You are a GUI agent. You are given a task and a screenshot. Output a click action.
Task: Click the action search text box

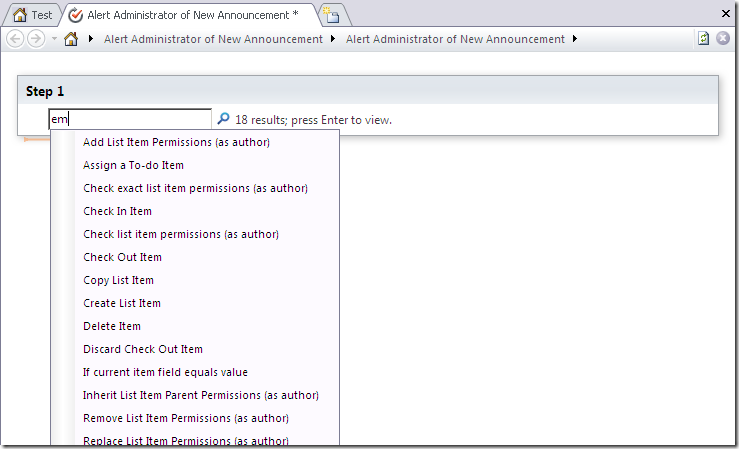pos(130,119)
